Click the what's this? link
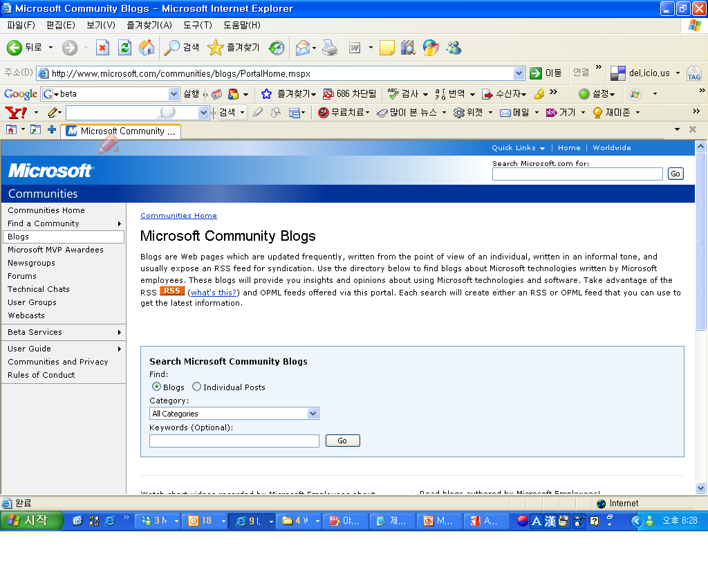Screen dimensions: 708x588 click(x=214, y=293)
